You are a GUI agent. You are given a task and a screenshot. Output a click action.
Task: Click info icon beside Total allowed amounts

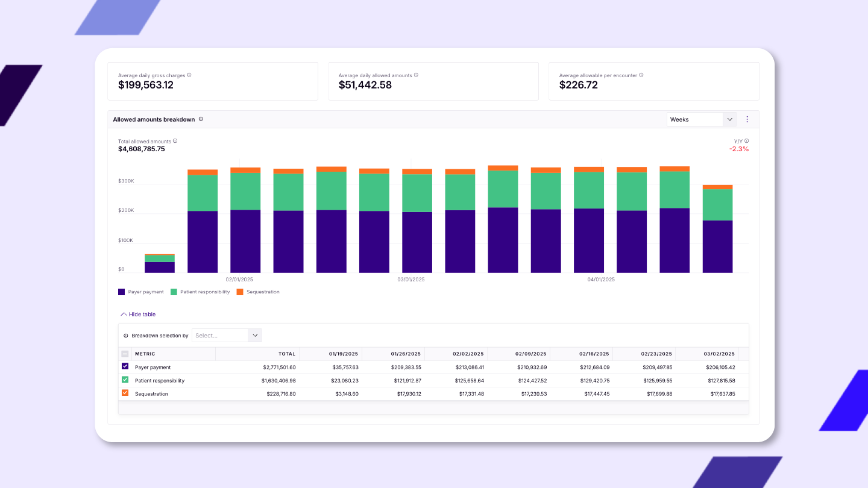175,141
